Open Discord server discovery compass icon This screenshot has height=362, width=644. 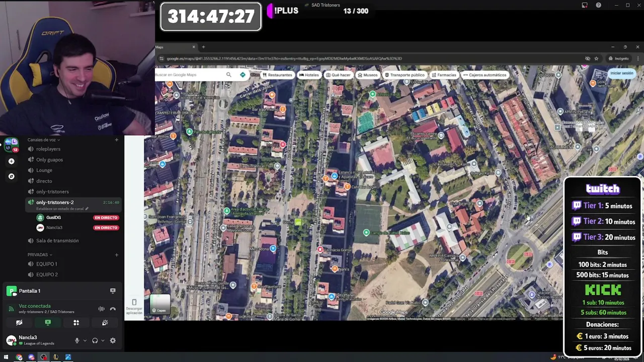[11, 176]
